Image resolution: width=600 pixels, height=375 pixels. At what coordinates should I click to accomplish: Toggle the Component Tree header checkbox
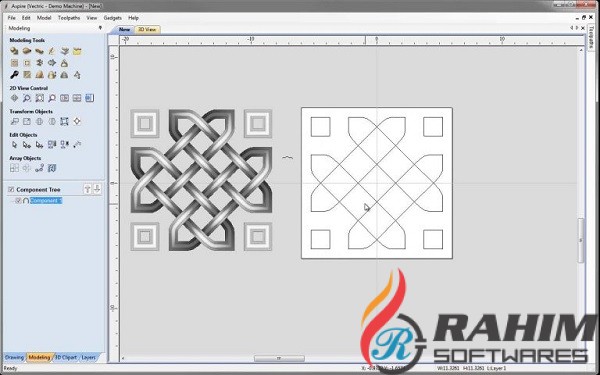11,189
